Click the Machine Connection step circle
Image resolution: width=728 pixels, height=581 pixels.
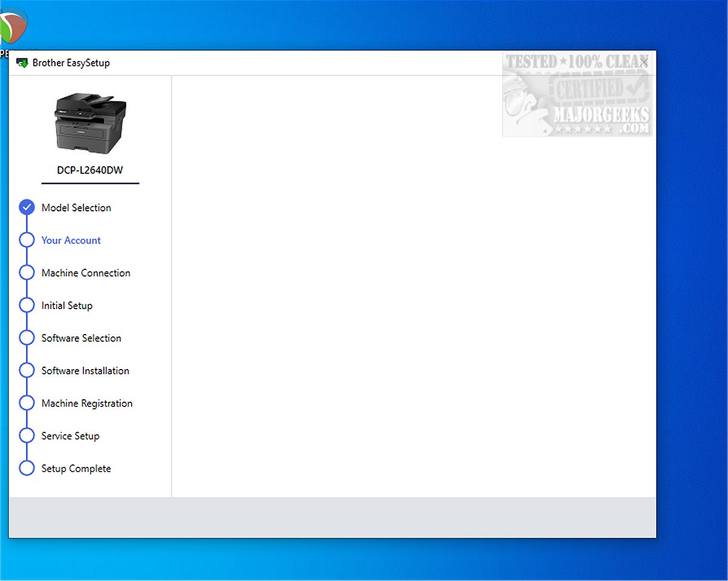27,273
